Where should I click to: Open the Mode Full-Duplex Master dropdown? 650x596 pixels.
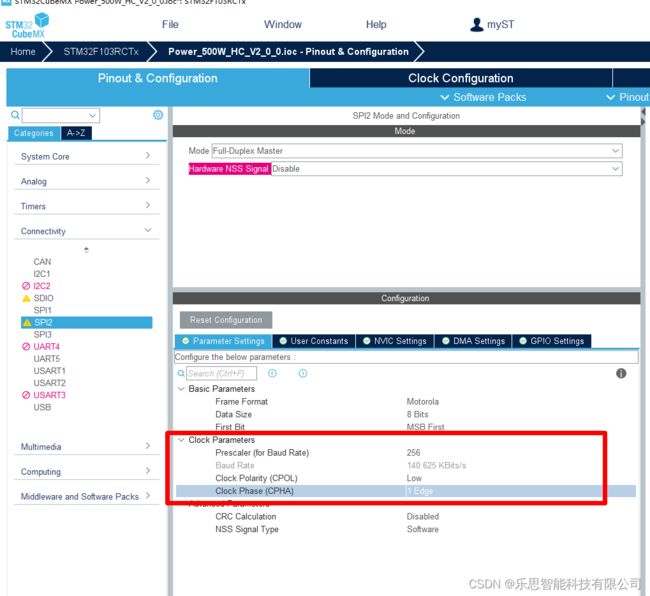(x=417, y=151)
